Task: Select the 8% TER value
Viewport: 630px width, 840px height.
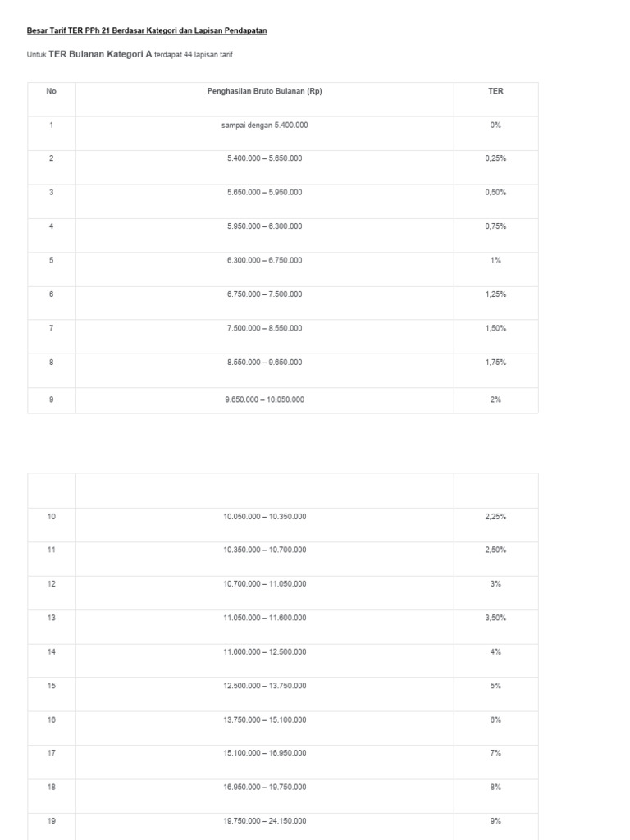Action: click(495, 787)
